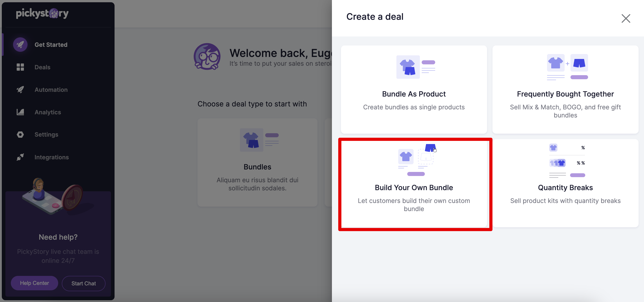
Task: Click the Get Started sidebar icon
Action: pos(20,44)
